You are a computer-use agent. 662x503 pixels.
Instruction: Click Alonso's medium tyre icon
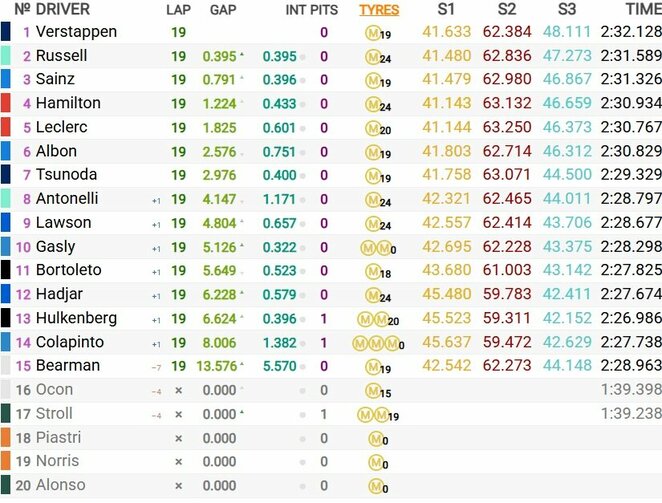(374, 486)
